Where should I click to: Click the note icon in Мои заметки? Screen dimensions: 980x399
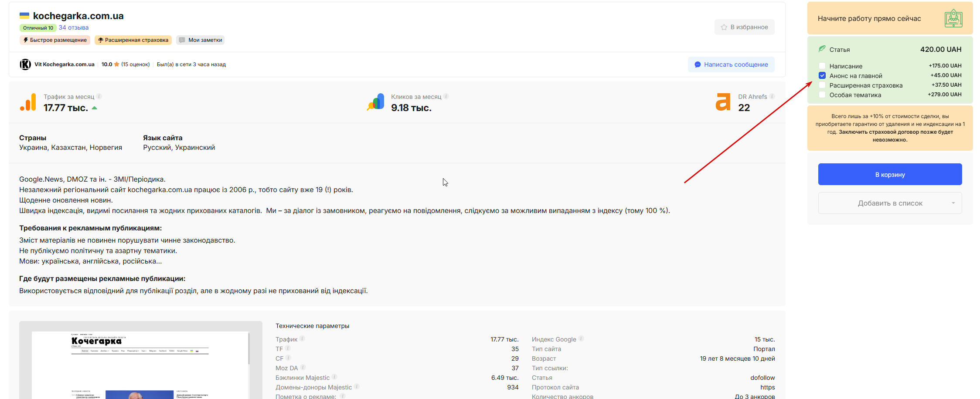tap(182, 40)
